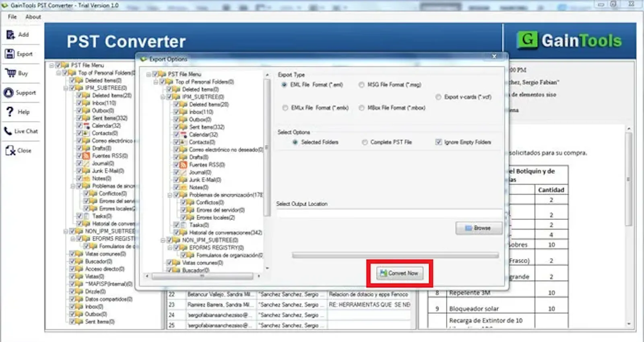Click the Journal(0) icon in Export Options tree
The image size is (644, 342).
[184, 172]
